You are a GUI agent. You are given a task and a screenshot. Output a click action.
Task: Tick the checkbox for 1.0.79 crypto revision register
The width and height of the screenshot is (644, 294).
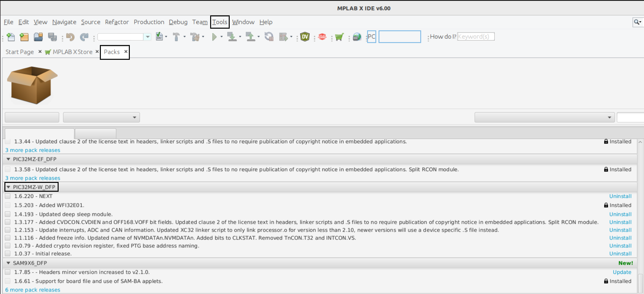(8, 246)
